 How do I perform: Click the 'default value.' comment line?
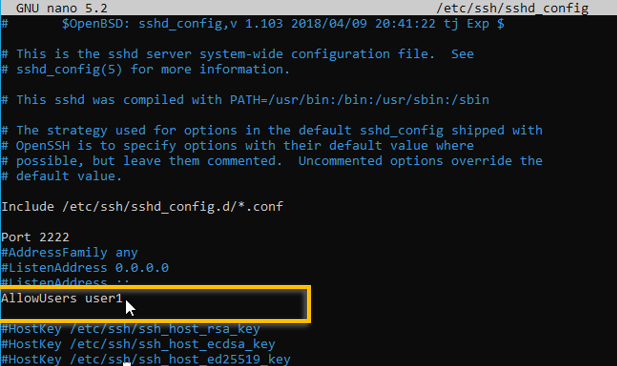62,176
